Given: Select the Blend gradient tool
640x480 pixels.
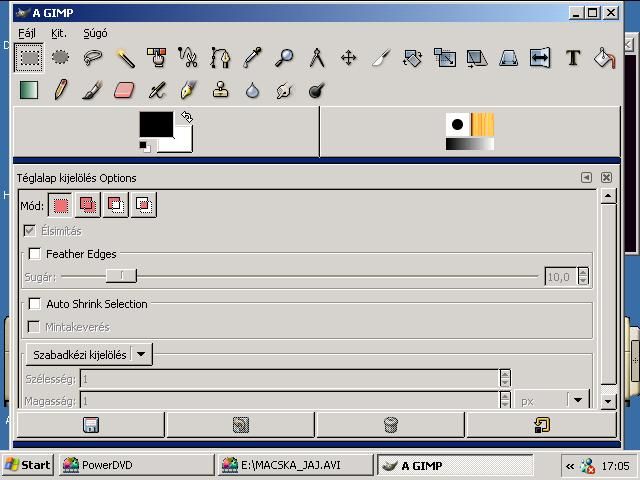Looking at the screenshot, I should 29,90.
